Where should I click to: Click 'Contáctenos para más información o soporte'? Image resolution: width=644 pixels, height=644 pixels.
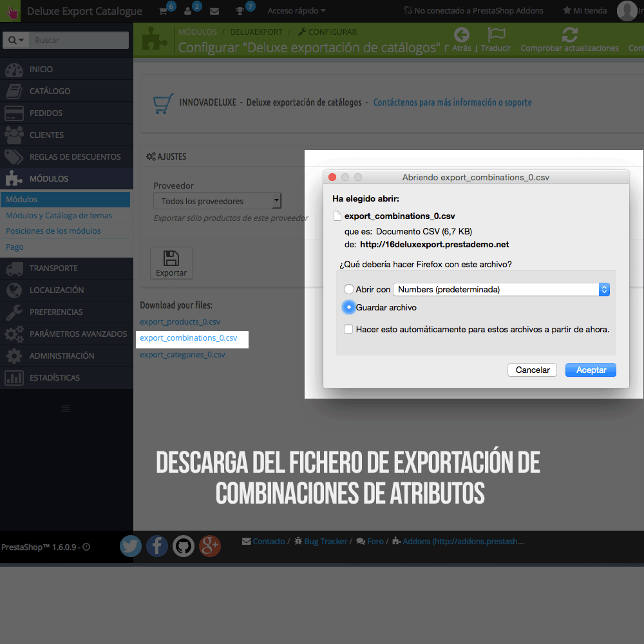tap(452, 102)
